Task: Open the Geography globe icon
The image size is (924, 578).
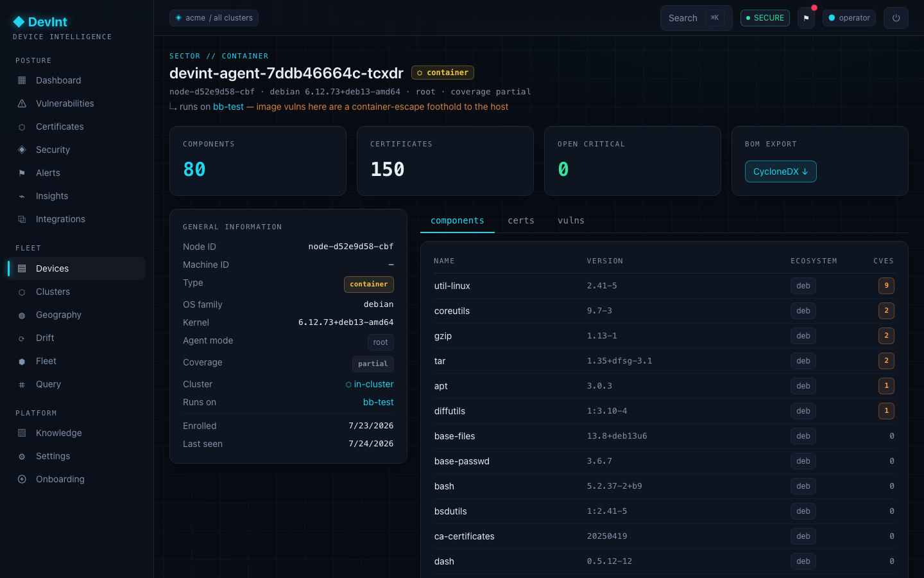Action: pyautogui.click(x=22, y=315)
